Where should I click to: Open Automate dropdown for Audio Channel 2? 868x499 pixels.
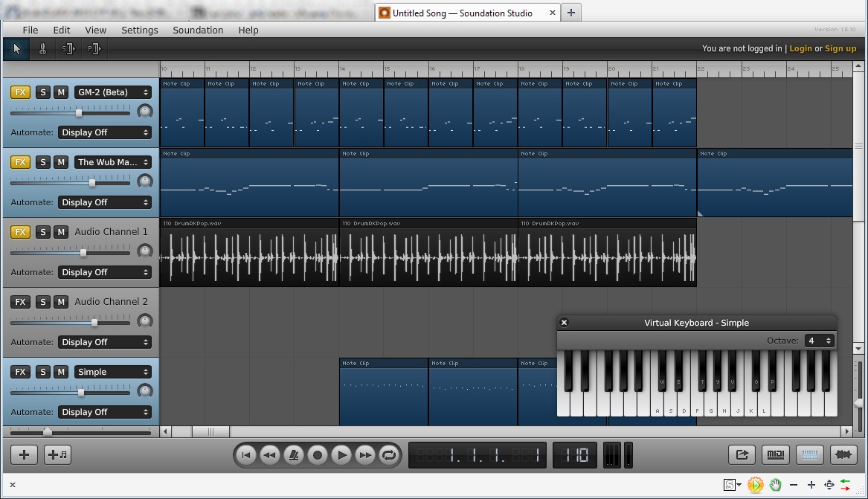(105, 342)
